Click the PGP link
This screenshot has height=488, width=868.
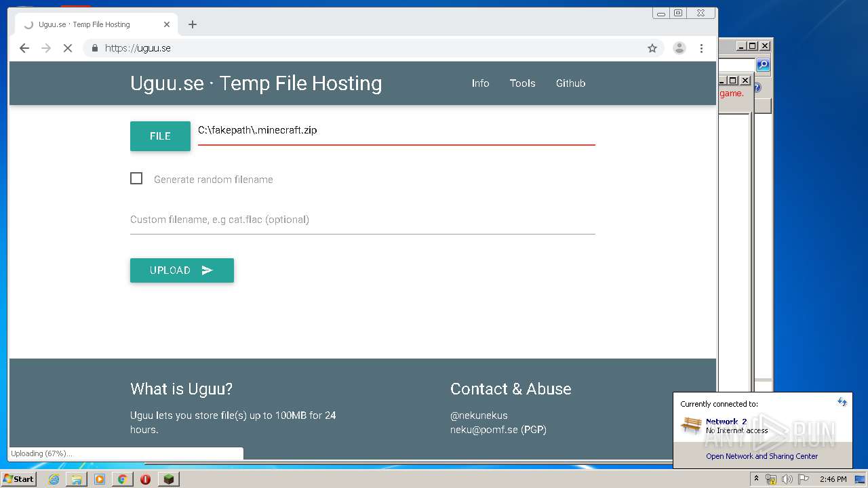(534, 430)
